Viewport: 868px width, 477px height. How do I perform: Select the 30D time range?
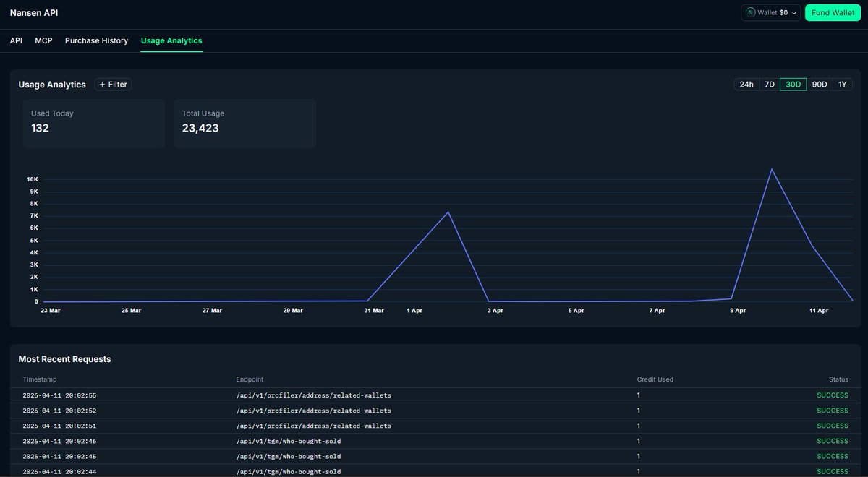pos(793,85)
